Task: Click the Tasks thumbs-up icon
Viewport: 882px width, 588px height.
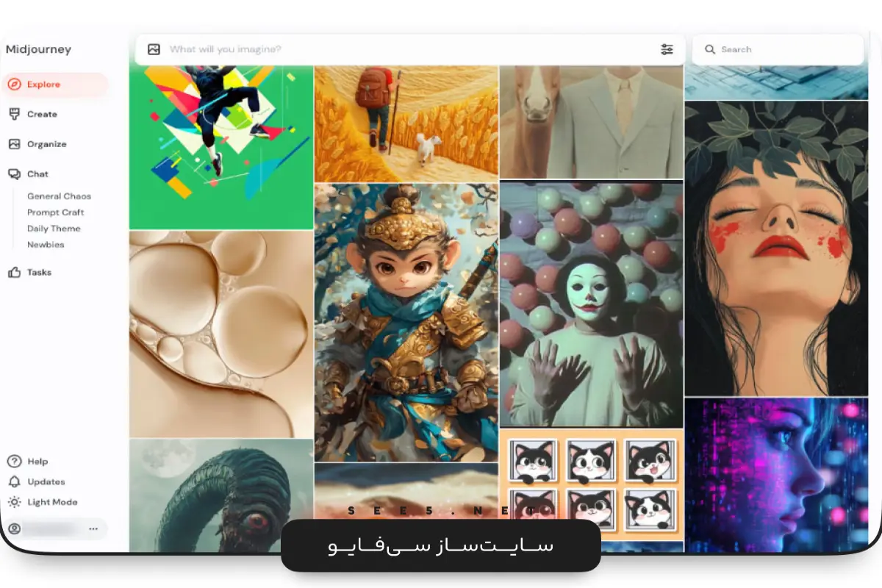Action: pos(14,272)
